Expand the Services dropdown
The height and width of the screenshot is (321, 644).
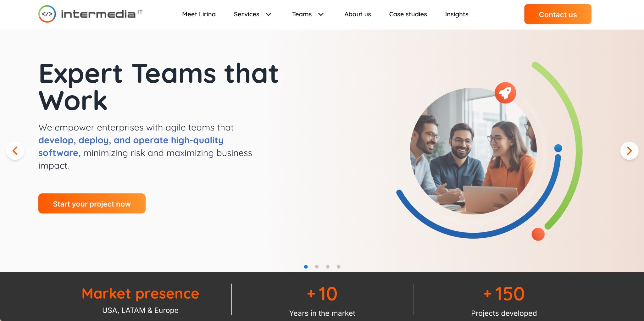[x=252, y=14]
